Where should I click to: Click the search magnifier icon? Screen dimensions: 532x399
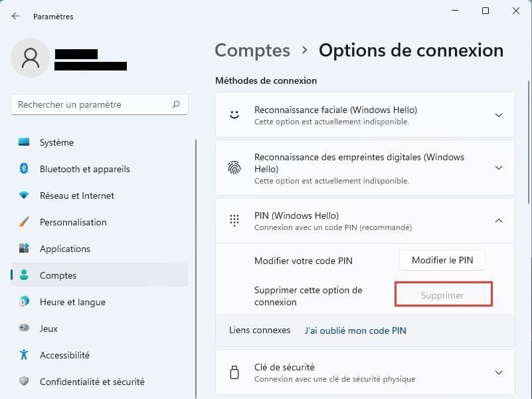tap(176, 104)
